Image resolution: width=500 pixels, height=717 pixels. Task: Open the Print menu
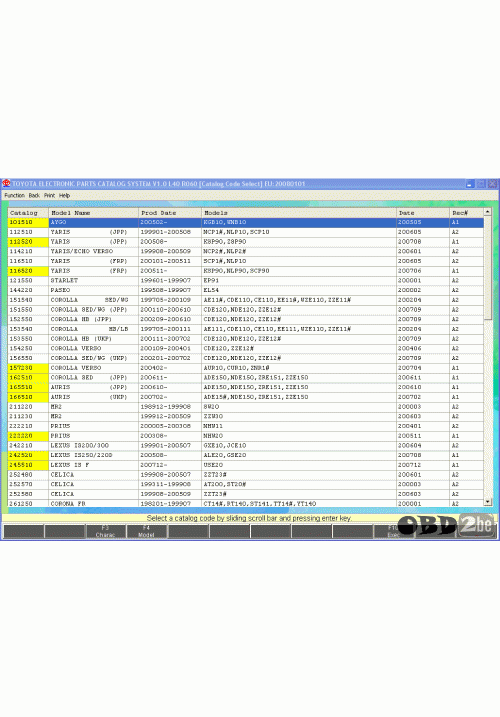(x=49, y=195)
